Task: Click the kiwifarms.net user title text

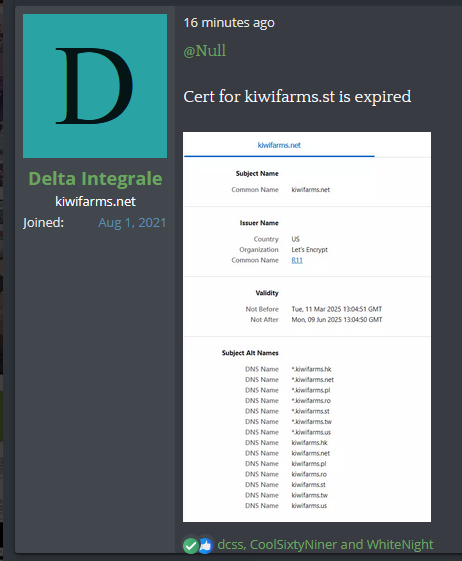Action: [95, 201]
